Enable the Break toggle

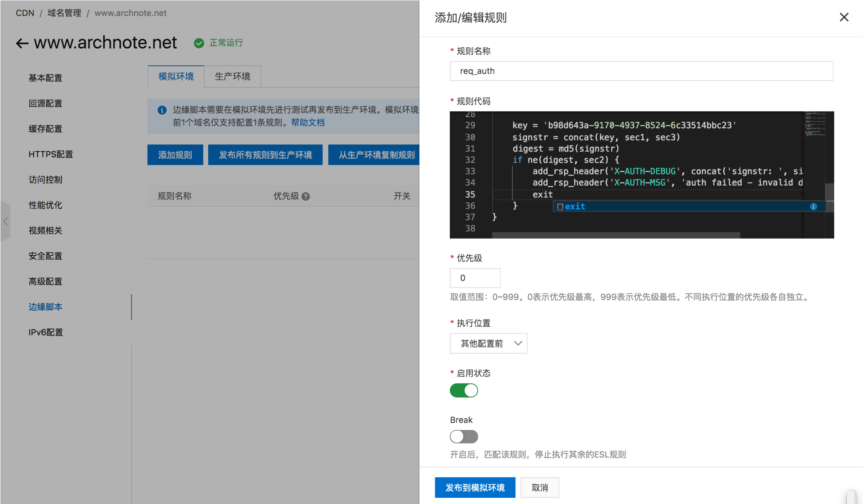pos(464,437)
